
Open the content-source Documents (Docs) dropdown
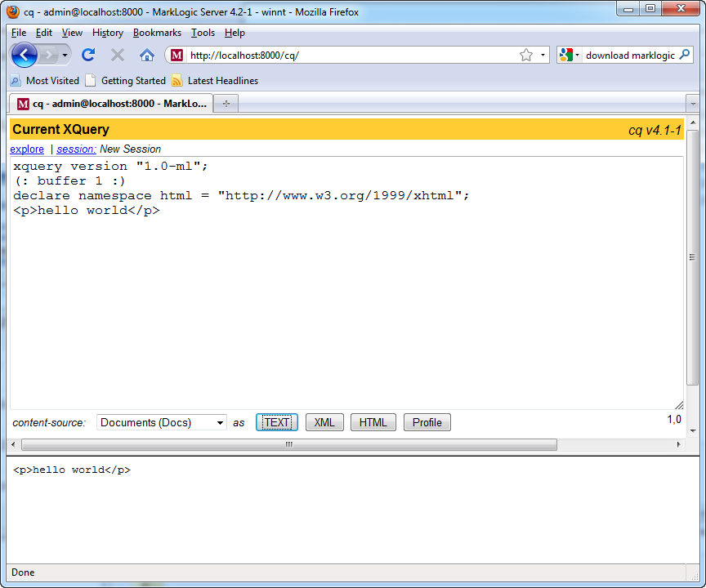point(162,422)
